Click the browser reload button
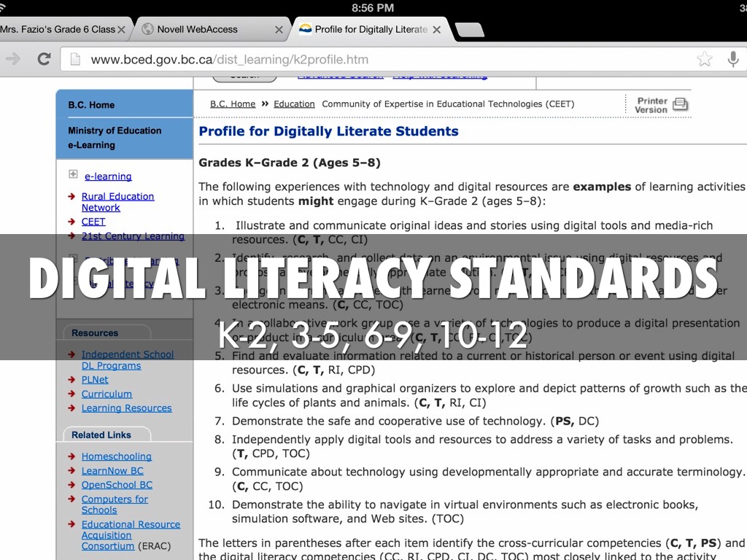This screenshot has width=747, height=560. (x=44, y=59)
